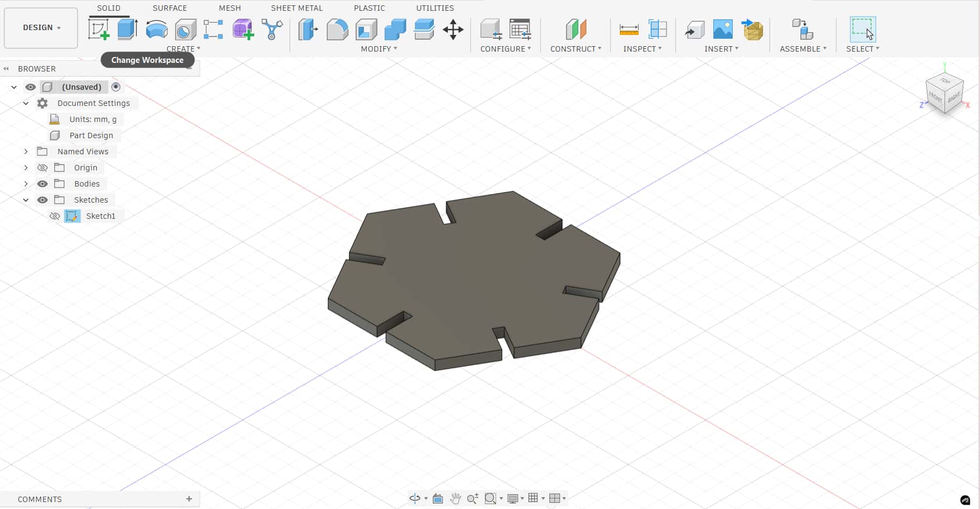980x509 pixels.
Task: Activate the (Unsaved) component radio button
Action: 116,87
